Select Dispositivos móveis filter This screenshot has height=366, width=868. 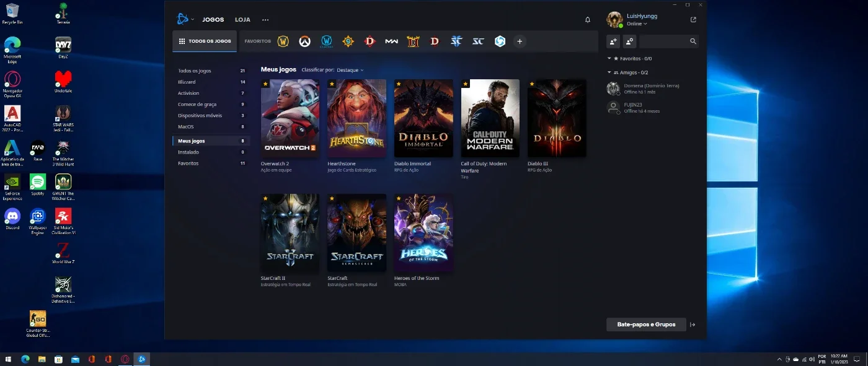211,115
